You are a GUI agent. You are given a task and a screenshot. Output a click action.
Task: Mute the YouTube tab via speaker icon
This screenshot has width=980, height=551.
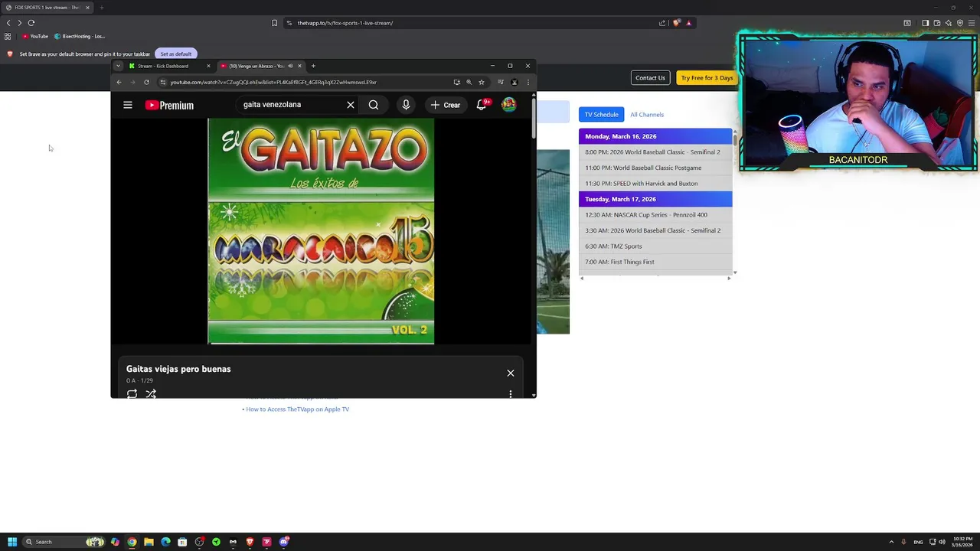pos(290,66)
